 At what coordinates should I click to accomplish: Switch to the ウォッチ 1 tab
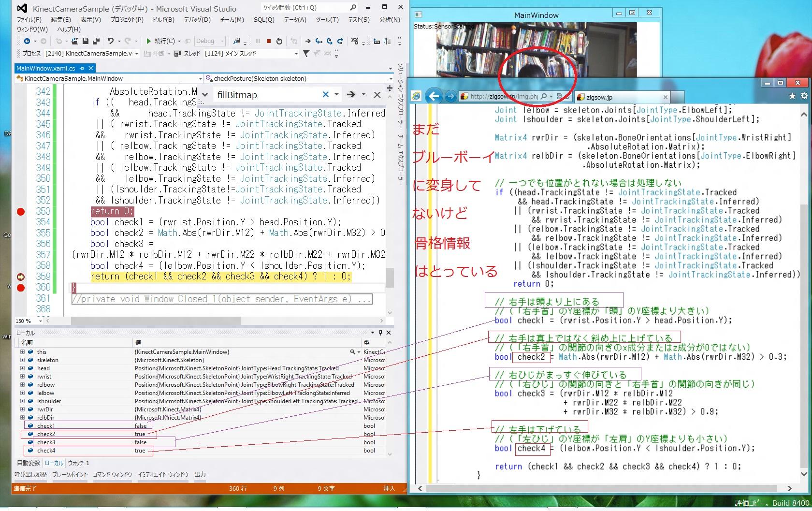[x=78, y=463]
